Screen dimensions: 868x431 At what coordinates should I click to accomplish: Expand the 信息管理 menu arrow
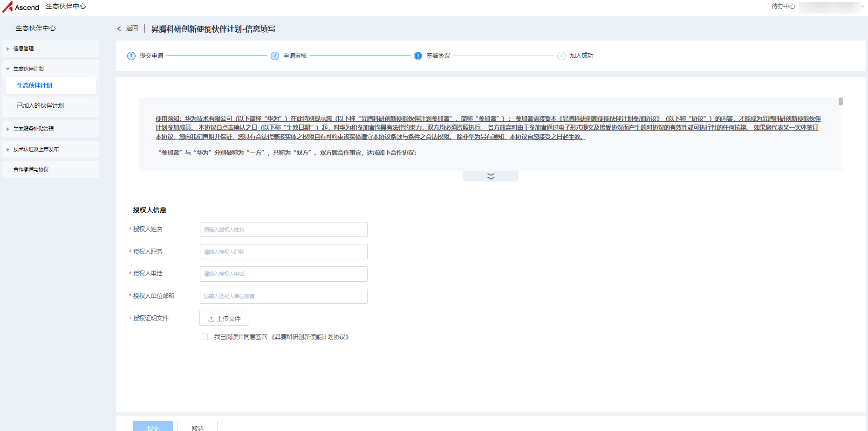pyautogui.click(x=8, y=49)
